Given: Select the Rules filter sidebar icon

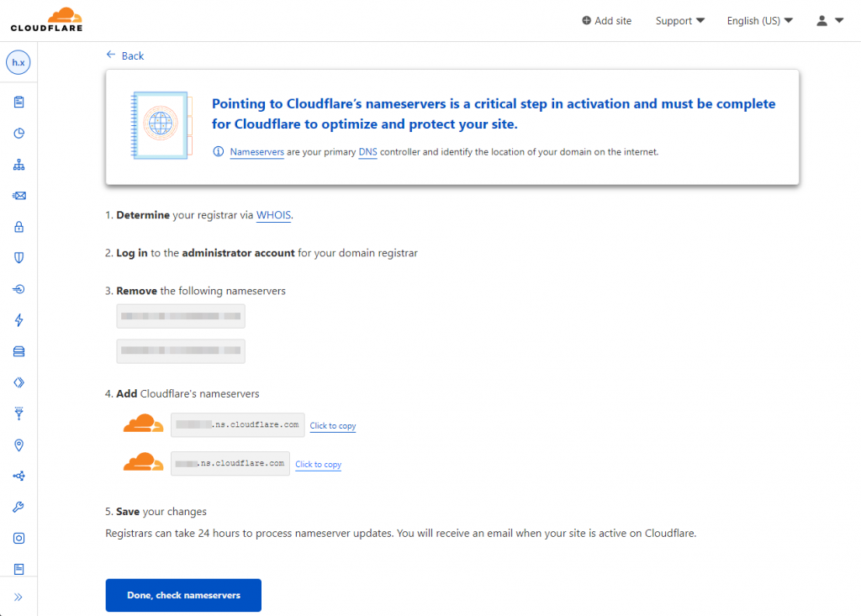Looking at the screenshot, I should pos(18,413).
